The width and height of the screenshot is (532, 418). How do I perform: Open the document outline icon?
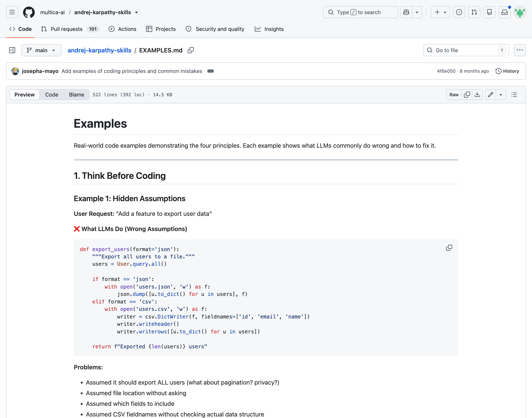514,94
